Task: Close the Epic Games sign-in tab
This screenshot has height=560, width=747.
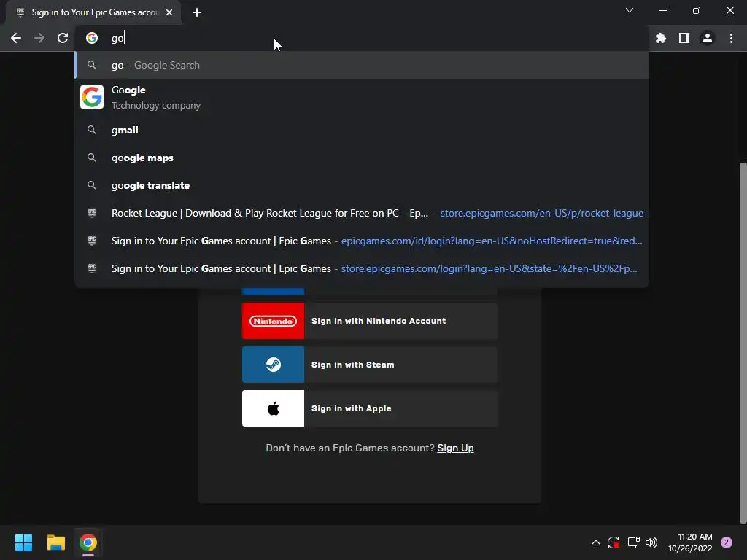Action: (169, 12)
